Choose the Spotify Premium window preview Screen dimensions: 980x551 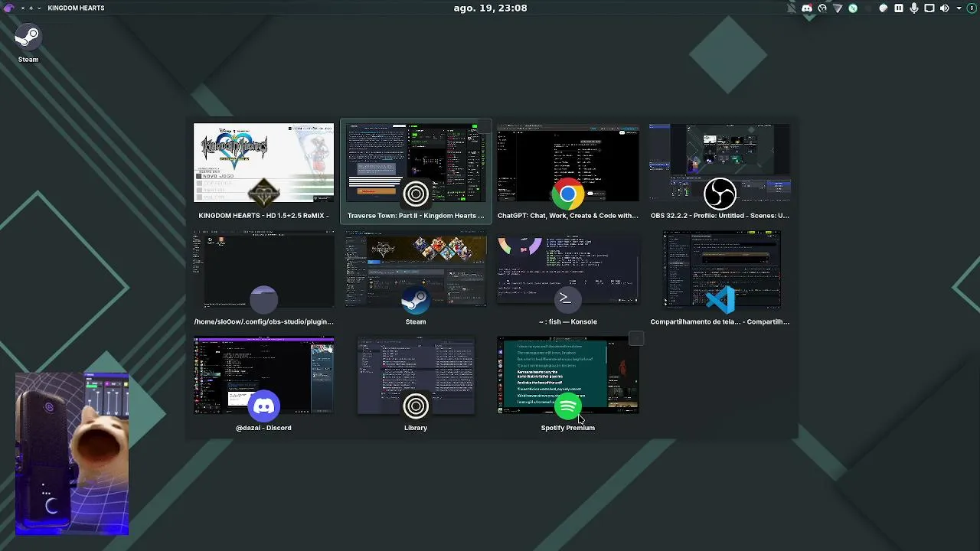567,375
